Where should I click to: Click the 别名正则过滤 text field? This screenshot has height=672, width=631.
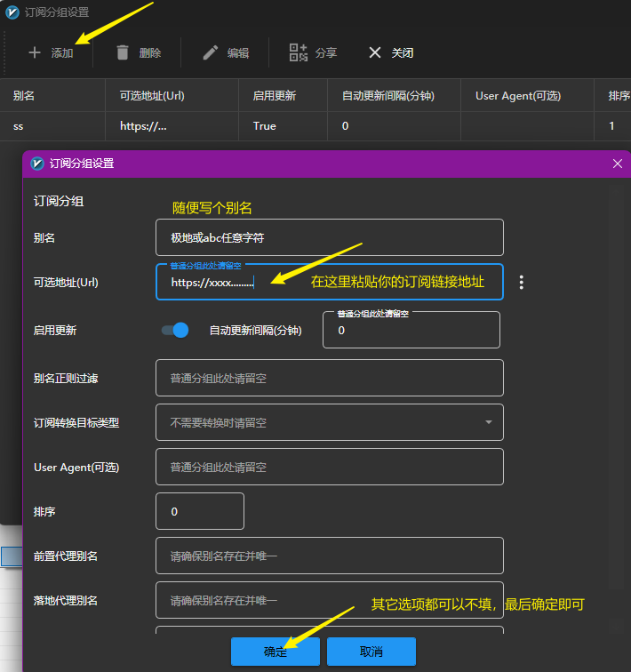pos(329,378)
